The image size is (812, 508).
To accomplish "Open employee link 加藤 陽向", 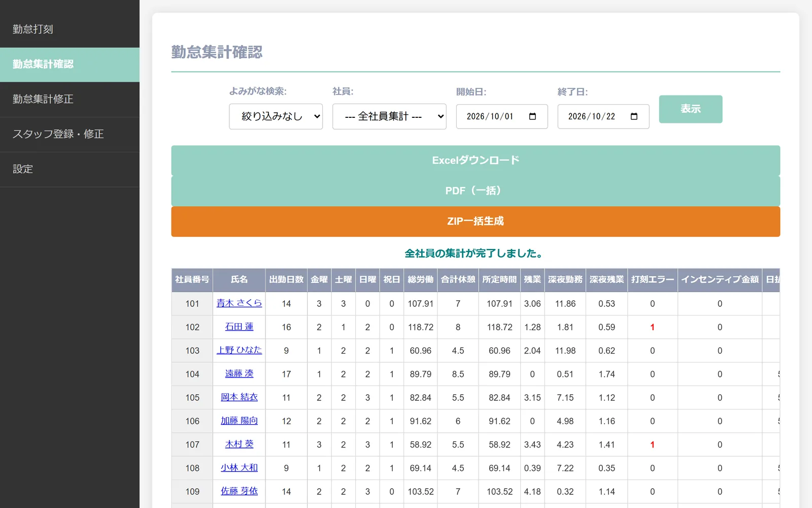I will coord(239,421).
